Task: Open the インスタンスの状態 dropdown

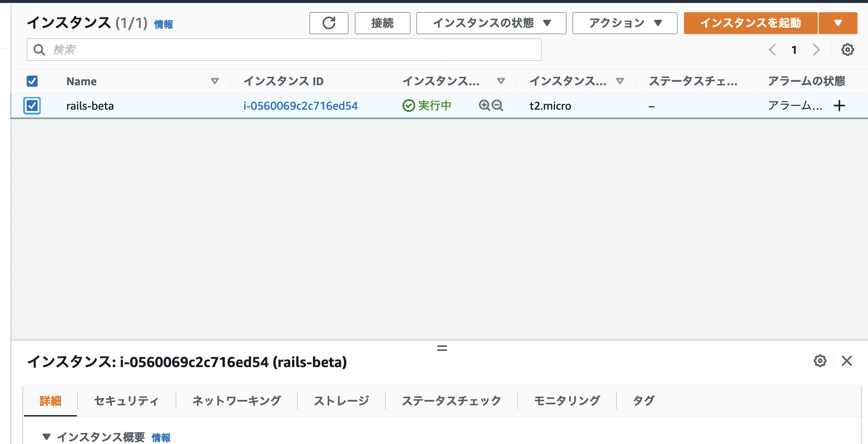Action: click(x=491, y=23)
